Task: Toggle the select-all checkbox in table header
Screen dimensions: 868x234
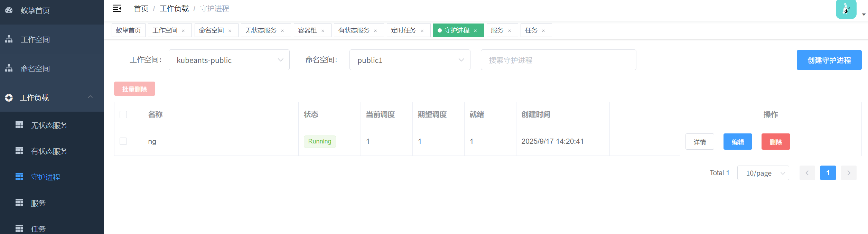Action: tap(123, 114)
